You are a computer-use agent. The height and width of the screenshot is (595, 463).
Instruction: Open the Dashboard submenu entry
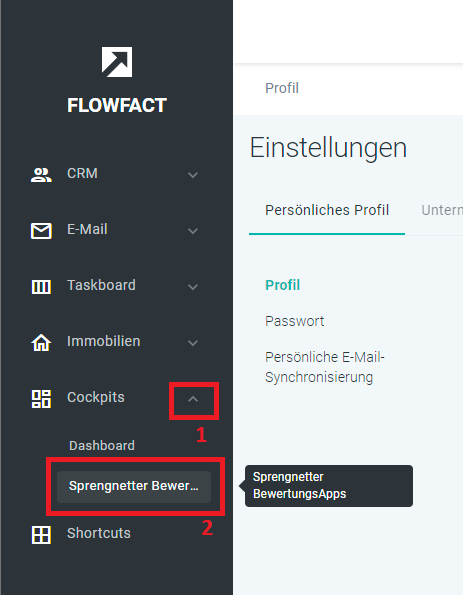[102, 445]
